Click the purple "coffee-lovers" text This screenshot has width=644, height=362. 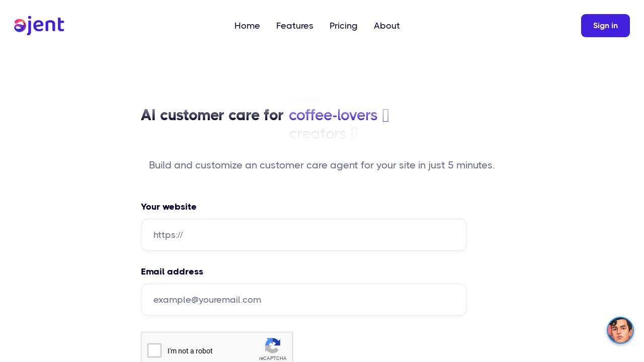(x=333, y=115)
